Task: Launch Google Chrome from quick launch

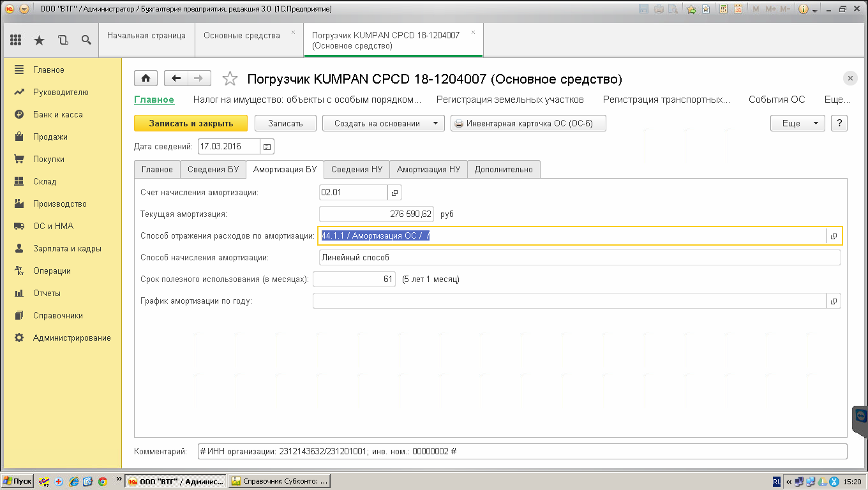Action: (x=102, y=481)
